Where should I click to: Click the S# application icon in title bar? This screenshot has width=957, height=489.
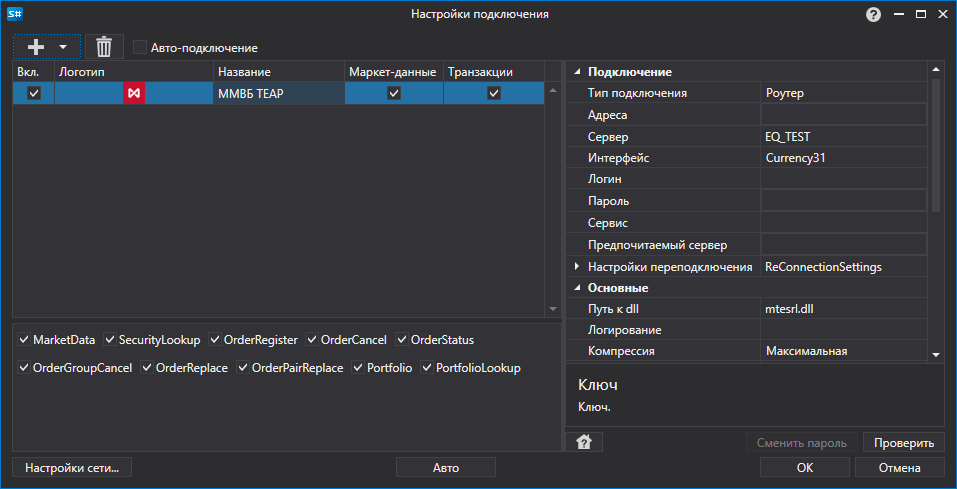click(15, 14)
